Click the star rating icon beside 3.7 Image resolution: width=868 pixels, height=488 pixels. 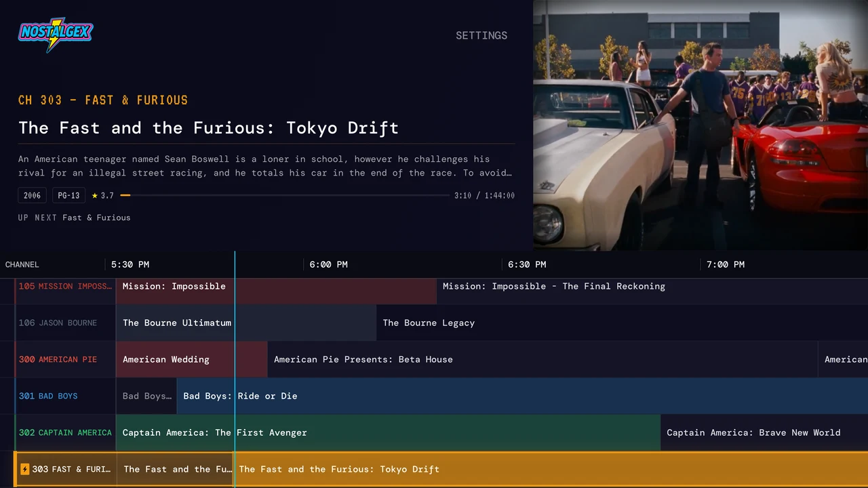click(x=95, y=196)
